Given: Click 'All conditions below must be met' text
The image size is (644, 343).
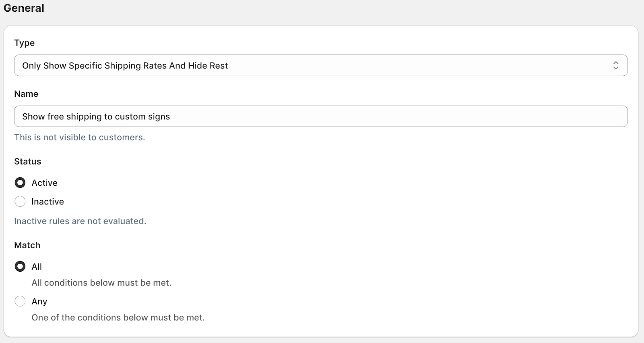Looking at the screenshot, I should coord(101,283).
